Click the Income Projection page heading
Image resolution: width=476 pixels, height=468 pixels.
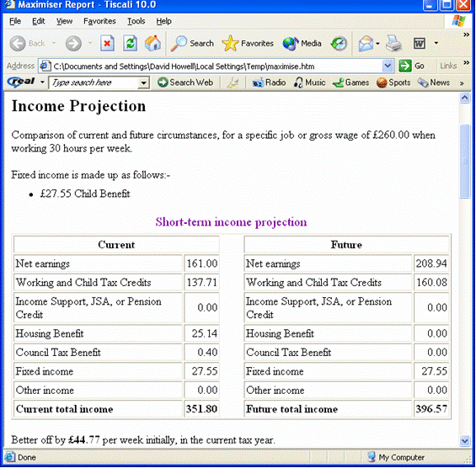click(78, 106)
